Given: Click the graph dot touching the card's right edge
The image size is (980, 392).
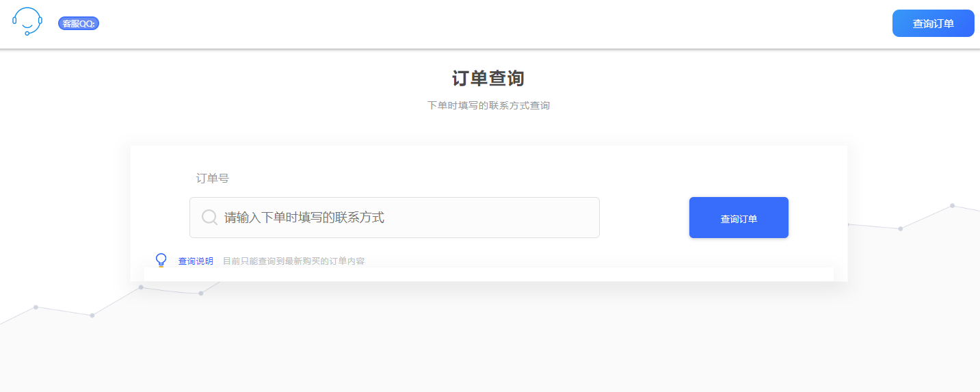Looking at the screenshot, I should click(848, 224).
